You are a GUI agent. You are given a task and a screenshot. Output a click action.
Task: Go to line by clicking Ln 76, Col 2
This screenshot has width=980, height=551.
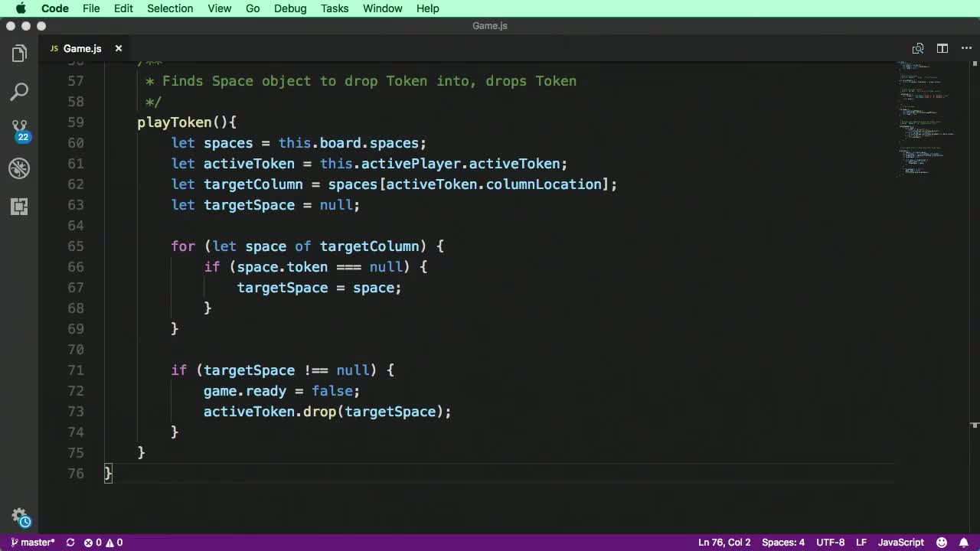[724, 542]
